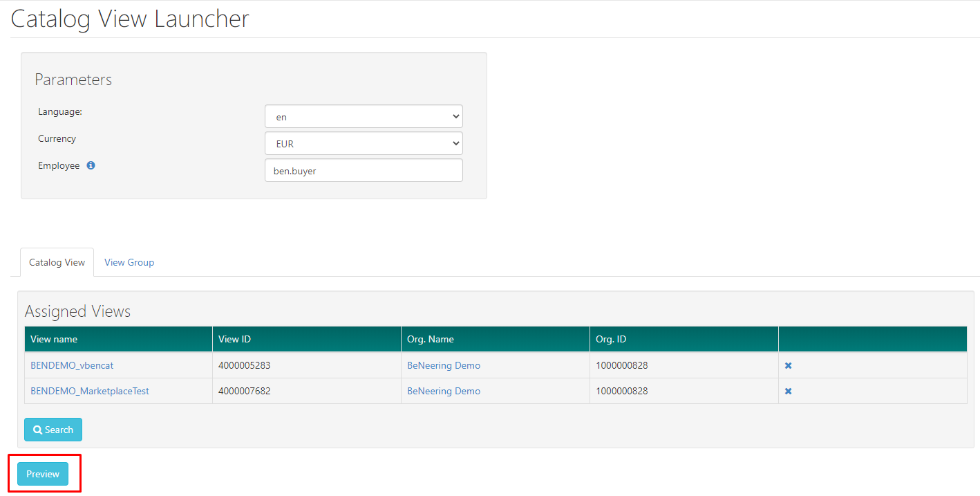This screenshot has width=980, height=496.
Task: Select the View ID cell 4000007682
Action: [x=244, y=391]
